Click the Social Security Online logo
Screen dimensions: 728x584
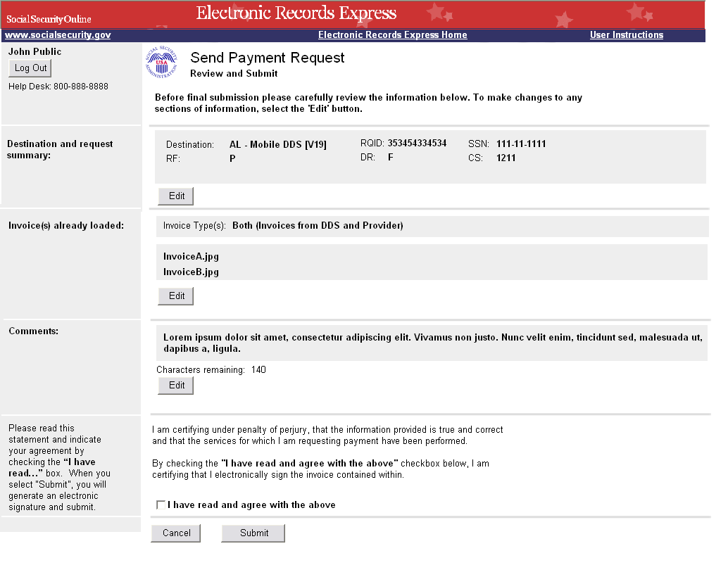pos(49,19)
